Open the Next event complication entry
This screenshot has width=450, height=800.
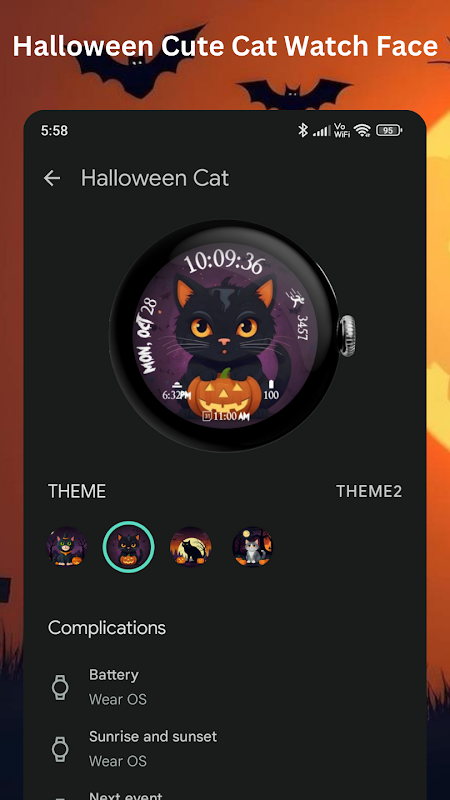[224, 794]
